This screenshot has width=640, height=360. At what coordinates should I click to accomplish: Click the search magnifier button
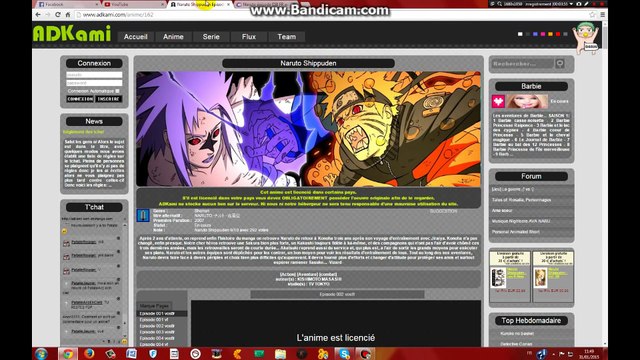(x=560, y=64)
